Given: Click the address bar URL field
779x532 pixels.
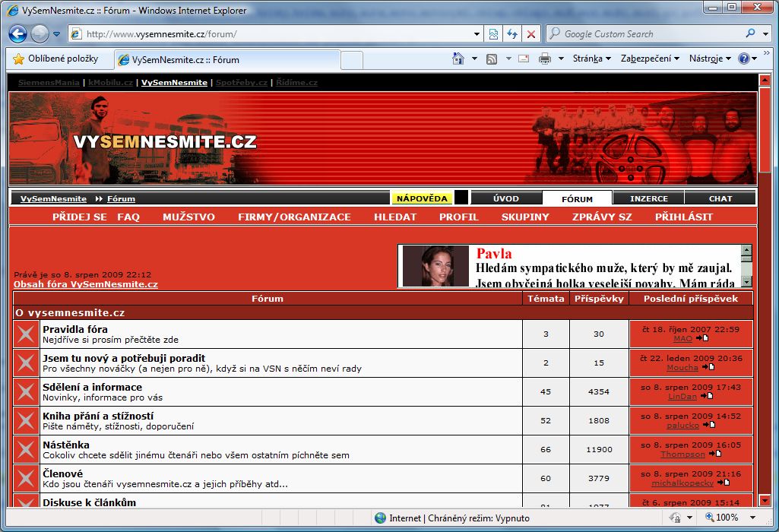Looking at the screenshot, I should tap(271, 34).
